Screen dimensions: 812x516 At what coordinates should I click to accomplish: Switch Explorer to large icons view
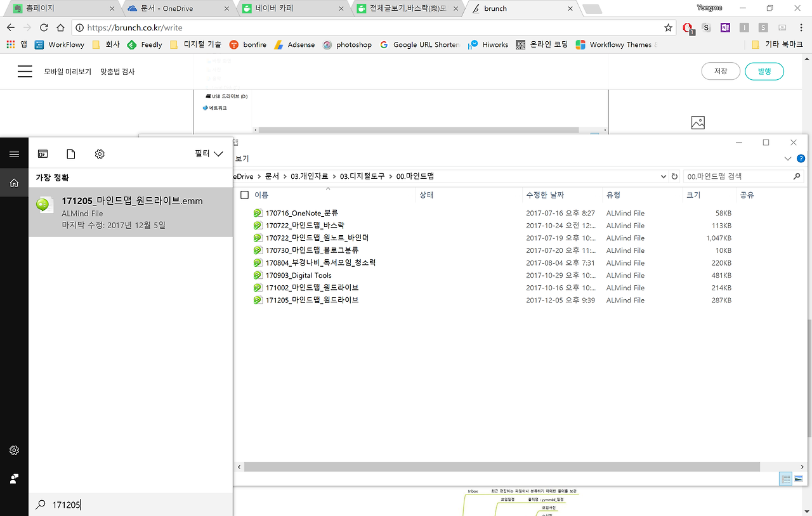[x=799, y=479]
